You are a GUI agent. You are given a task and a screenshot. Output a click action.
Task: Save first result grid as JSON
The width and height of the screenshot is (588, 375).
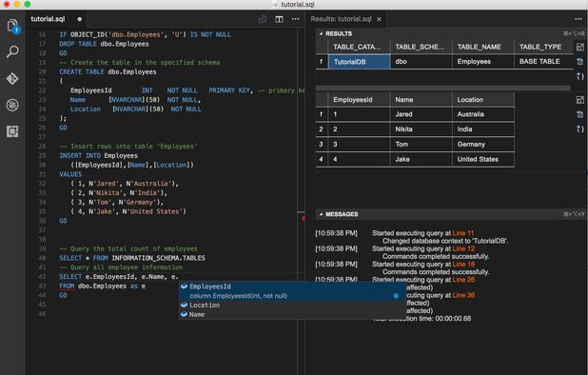tap(579, 76)
